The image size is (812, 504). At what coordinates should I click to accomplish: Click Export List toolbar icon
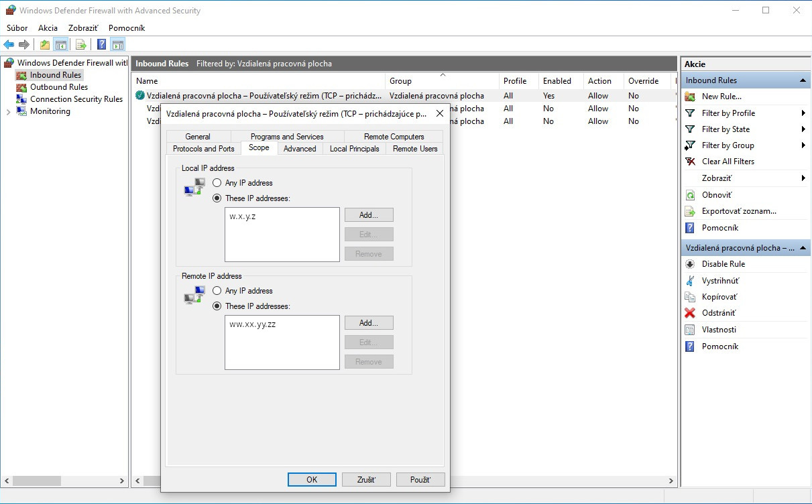(x=80, y=45)
